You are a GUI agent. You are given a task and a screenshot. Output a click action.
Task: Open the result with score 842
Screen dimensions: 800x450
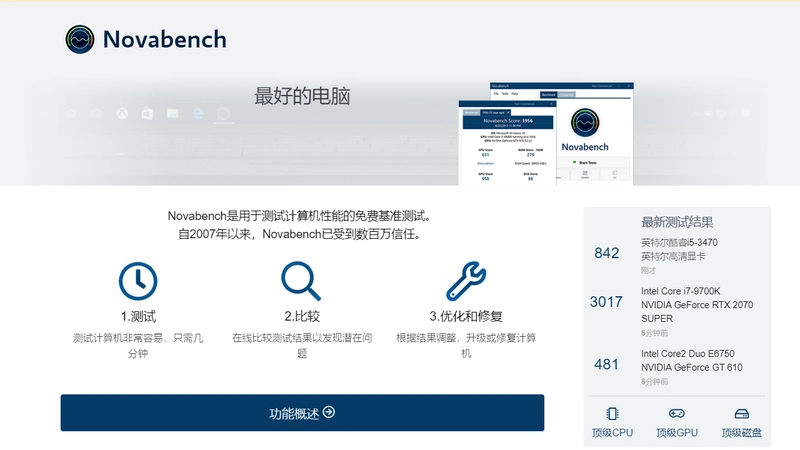tap(607, 253)
